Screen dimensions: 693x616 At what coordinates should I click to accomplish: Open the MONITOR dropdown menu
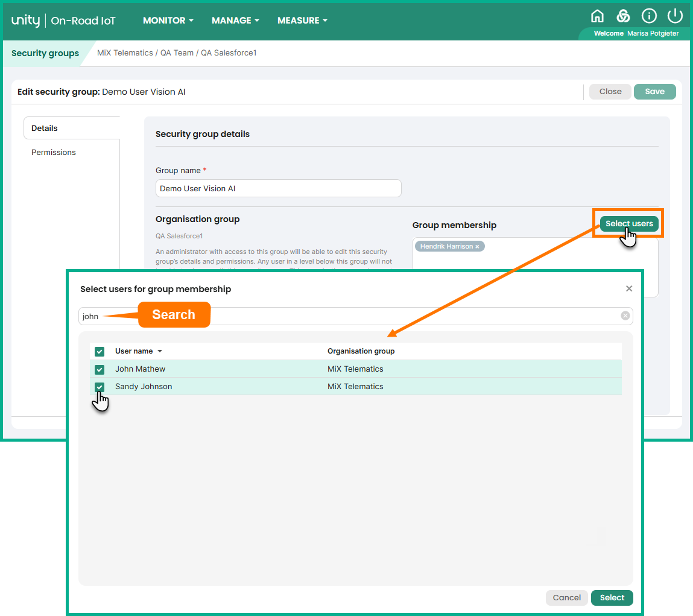pos(168,21)
